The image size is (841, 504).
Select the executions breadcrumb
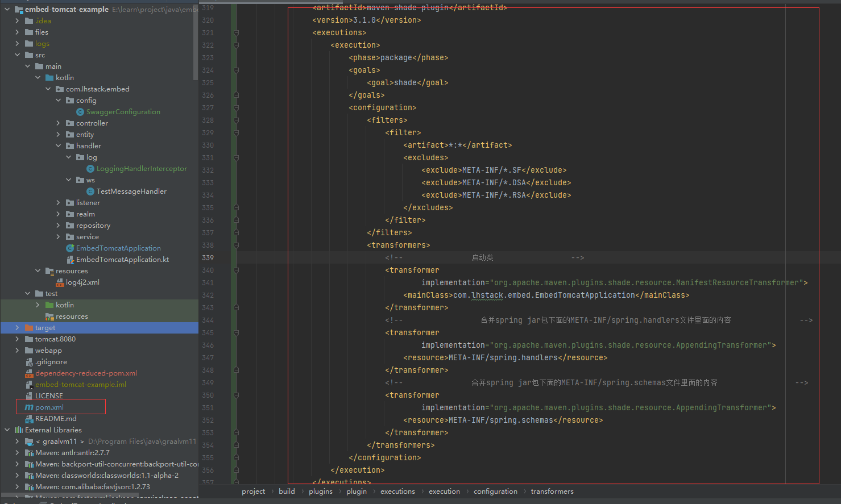(397, 491)
